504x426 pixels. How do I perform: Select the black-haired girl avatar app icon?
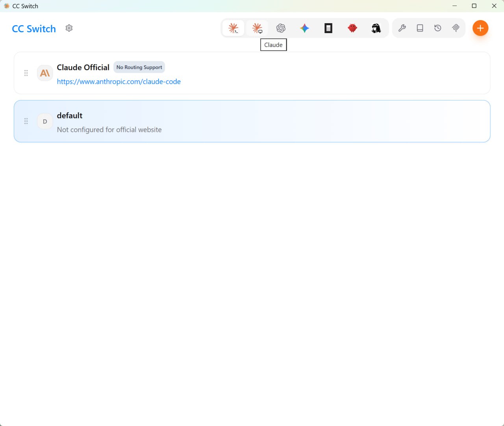tap(376, 28)
